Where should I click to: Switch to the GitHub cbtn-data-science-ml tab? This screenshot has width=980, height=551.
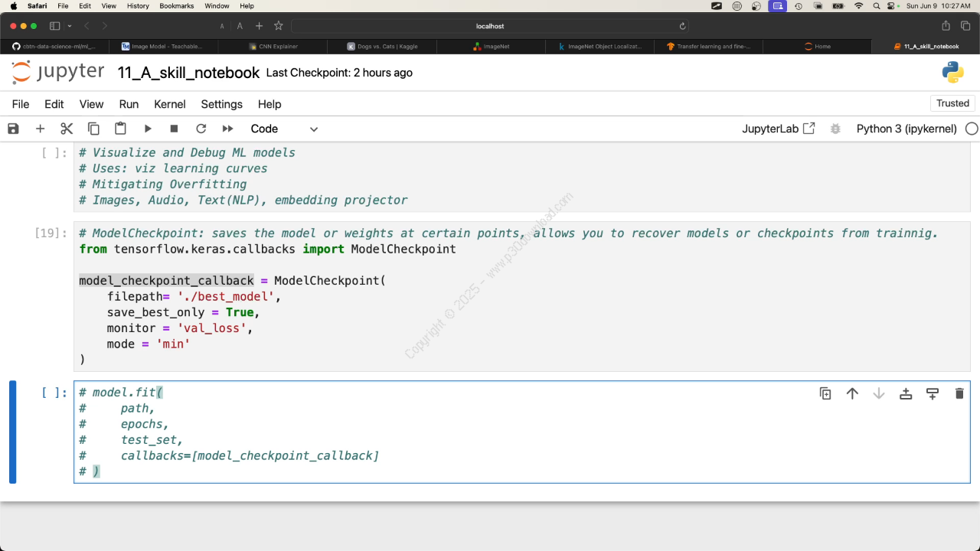[x=56, y=46]
